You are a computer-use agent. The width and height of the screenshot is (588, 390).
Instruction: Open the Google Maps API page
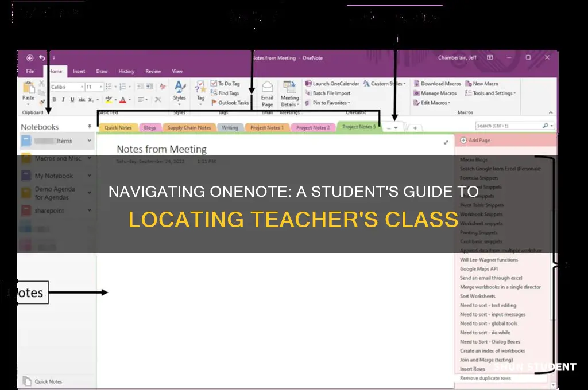(x=479, y=268)
